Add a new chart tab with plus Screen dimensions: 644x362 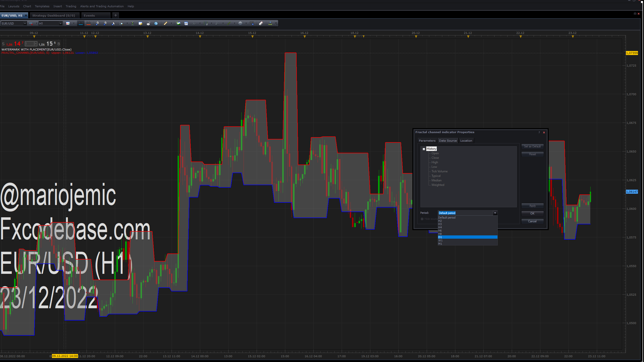pyautogui.click(x=116, y=15)
